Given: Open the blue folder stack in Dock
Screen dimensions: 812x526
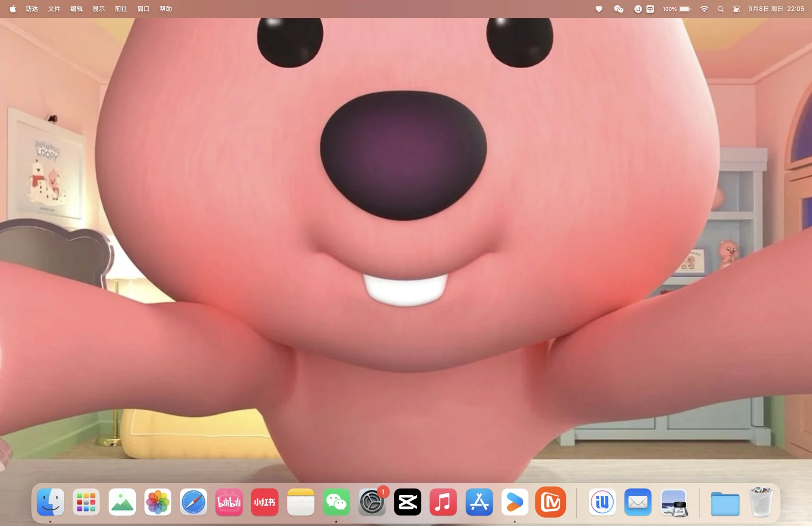Looking at the screenshot, I should point(725,503).
